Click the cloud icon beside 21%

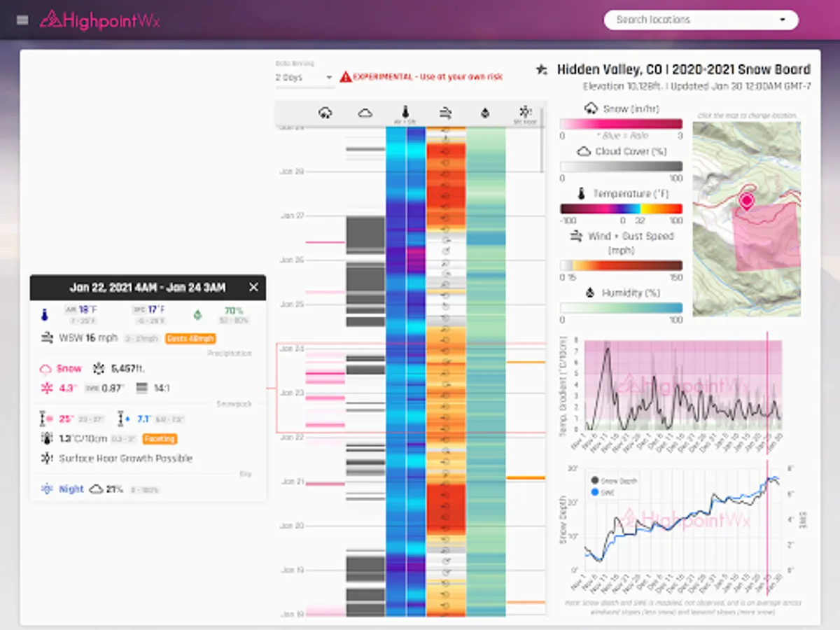click(96, 489)
